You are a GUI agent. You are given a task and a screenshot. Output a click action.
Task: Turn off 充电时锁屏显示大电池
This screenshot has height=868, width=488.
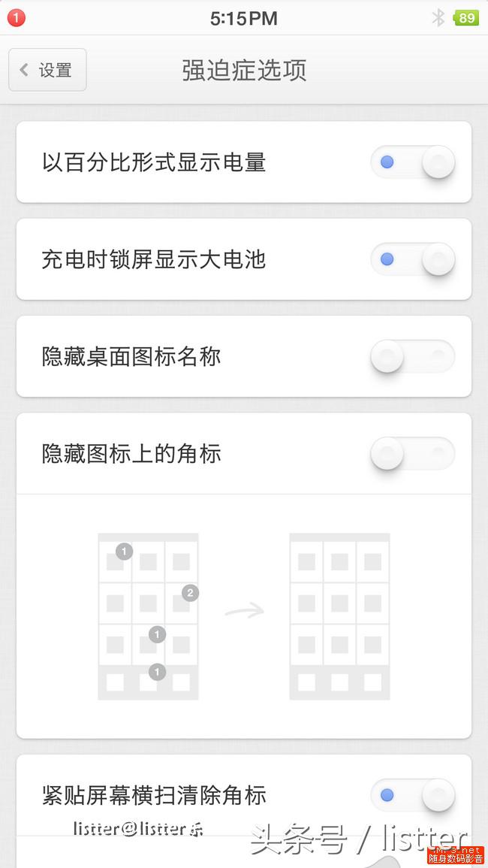pyautogui.click(x=413, y=259)
